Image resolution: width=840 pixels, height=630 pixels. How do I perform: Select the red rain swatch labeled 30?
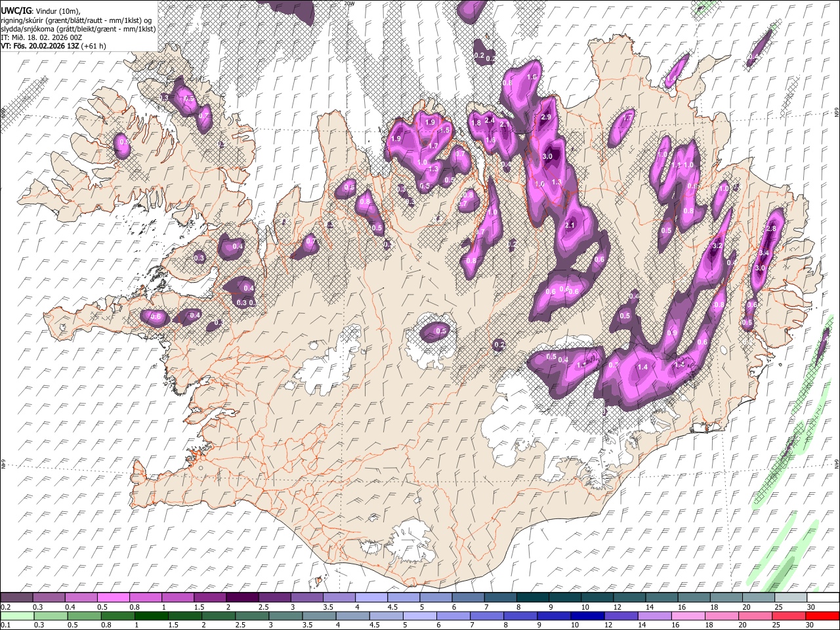tap(822, 616)
